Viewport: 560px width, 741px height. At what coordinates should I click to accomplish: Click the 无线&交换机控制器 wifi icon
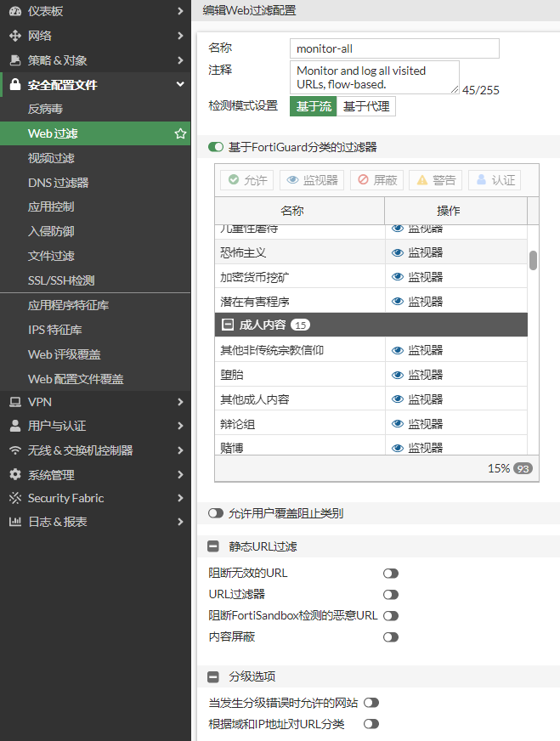[x=14, y=450]
